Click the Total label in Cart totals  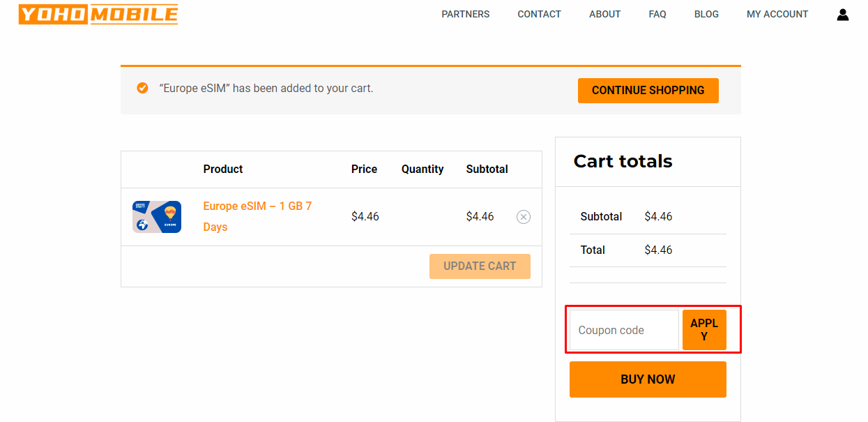point(593,250)
